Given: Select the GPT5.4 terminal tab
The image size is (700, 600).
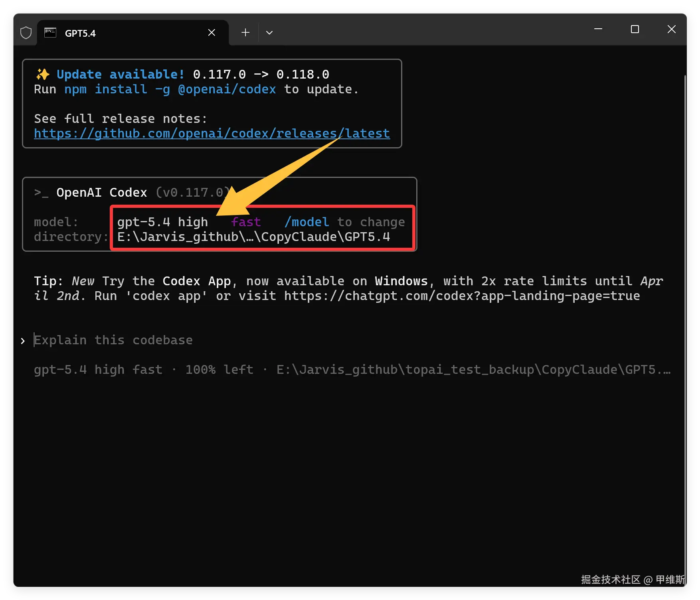Looking at the screenshot, I should [133, 33].
